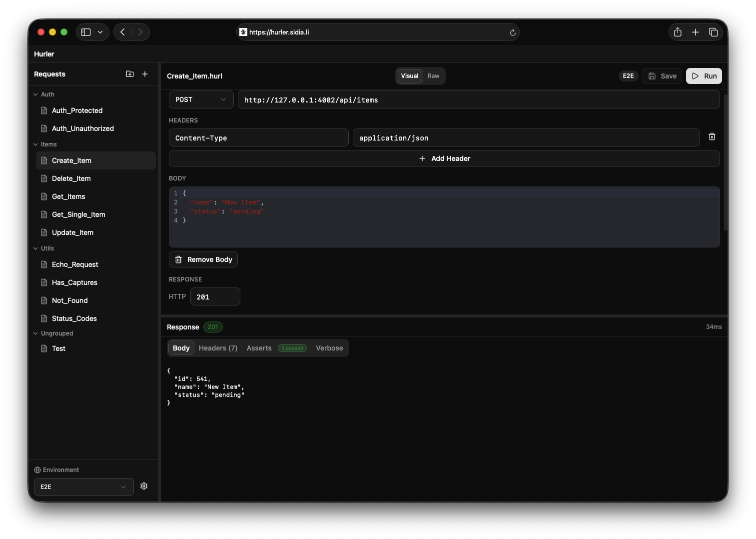Open the Asserts tab showing 3 passed

tap(259, 347)
